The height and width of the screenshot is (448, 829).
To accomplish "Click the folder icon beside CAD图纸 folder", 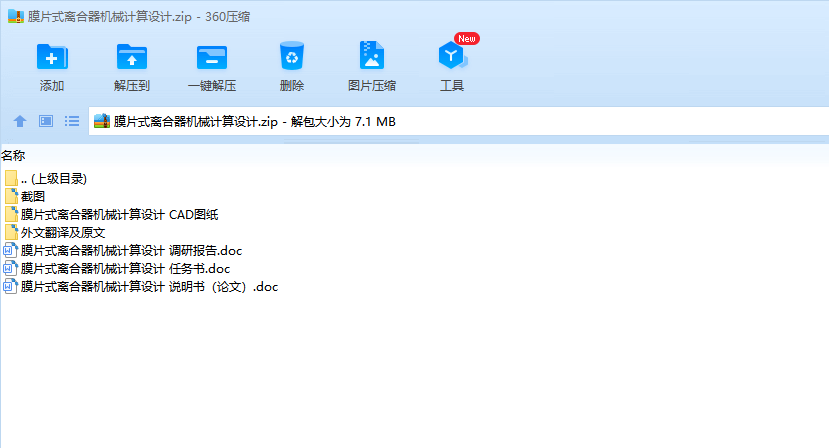I will click(11, 214).
